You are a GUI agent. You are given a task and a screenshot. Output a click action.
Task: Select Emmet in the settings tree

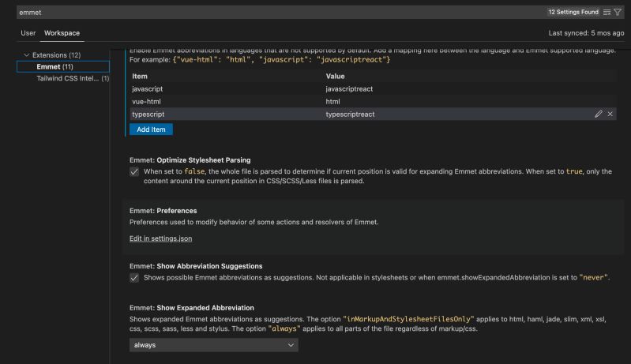63,67
